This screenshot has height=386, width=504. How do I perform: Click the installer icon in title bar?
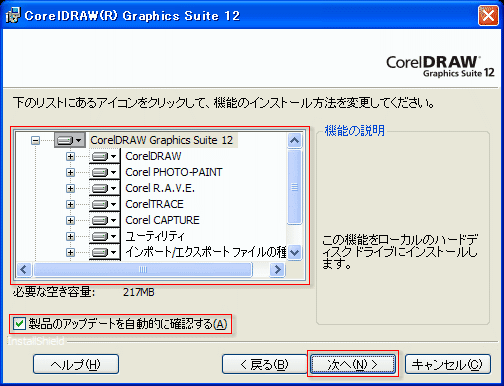13,15
